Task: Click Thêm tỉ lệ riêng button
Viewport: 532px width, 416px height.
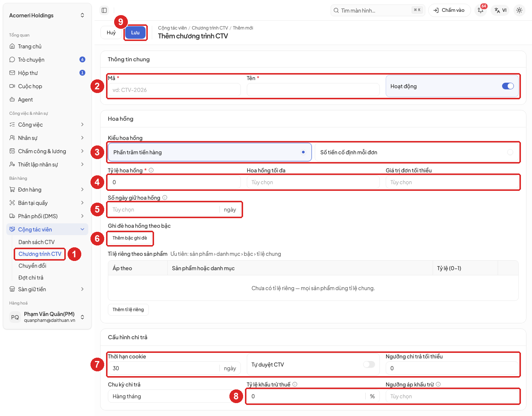Action: point(128,310)
